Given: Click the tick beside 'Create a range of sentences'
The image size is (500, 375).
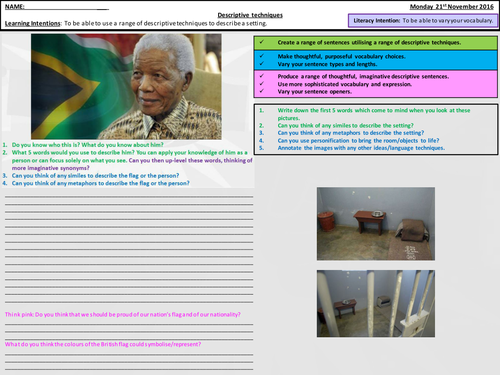Looking at the screenshot, I should (262, 42).
